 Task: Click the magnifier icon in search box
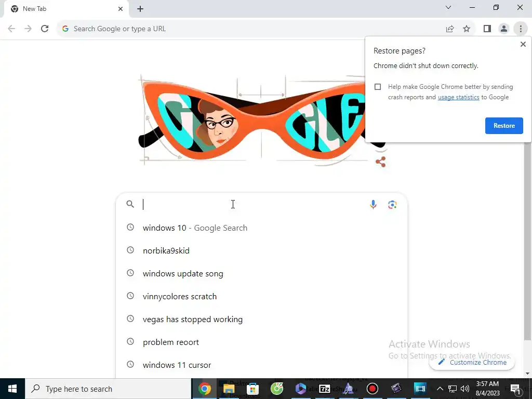click(130, 204)
